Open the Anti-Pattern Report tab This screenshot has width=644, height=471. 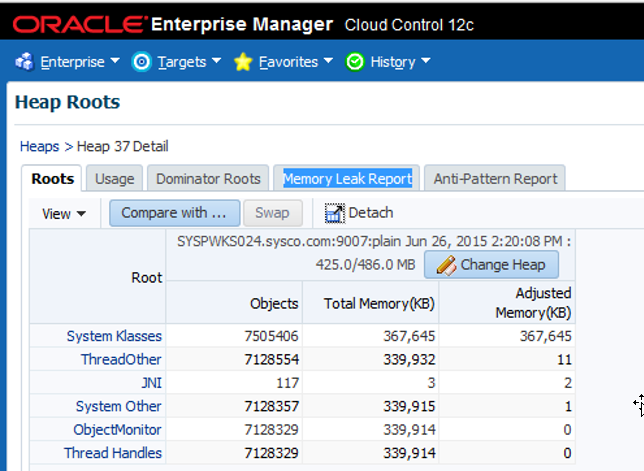(495, 179)
